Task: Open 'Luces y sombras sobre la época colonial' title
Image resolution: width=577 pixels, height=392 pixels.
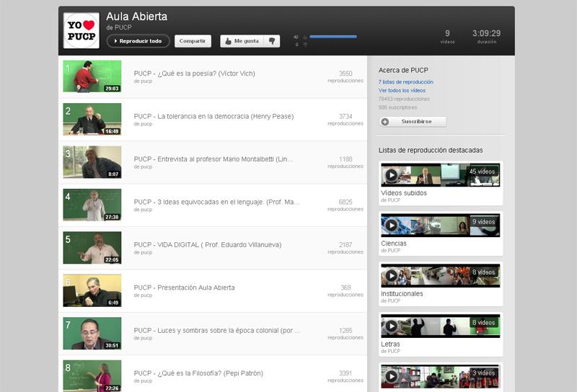Action: pos(217,330)
